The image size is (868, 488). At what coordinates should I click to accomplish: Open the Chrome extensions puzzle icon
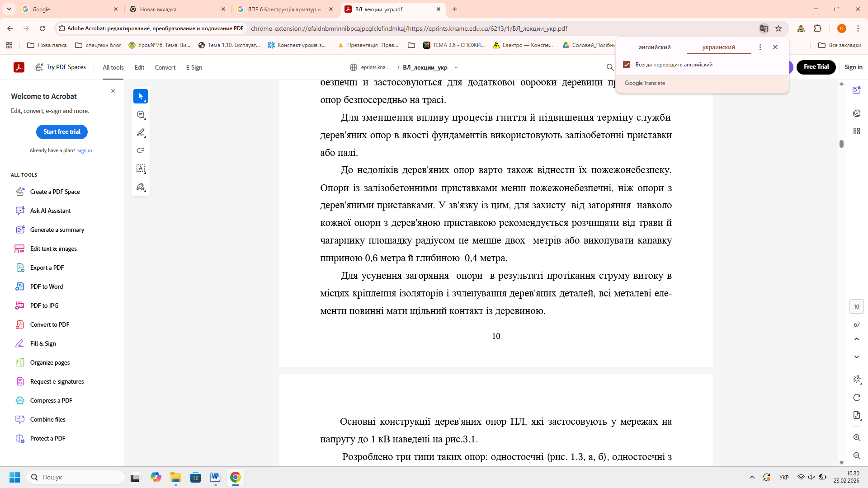click(818, 28)
